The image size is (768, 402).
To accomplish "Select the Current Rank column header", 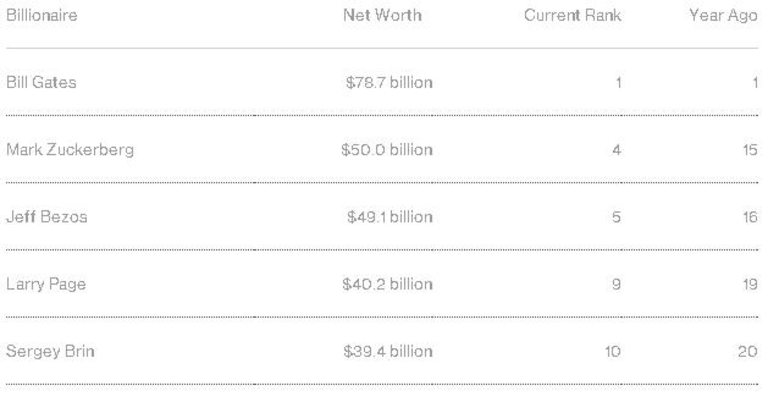I will 572,16.
